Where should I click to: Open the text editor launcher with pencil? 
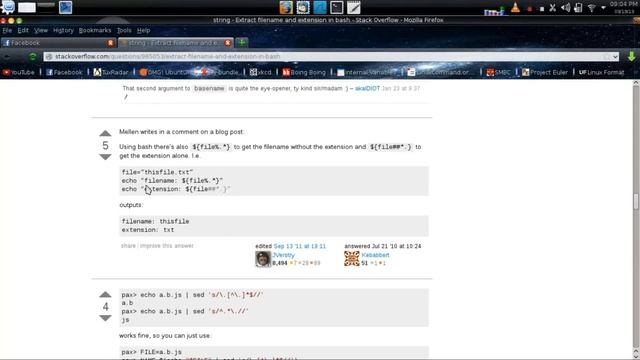click(x=353, y=7)
